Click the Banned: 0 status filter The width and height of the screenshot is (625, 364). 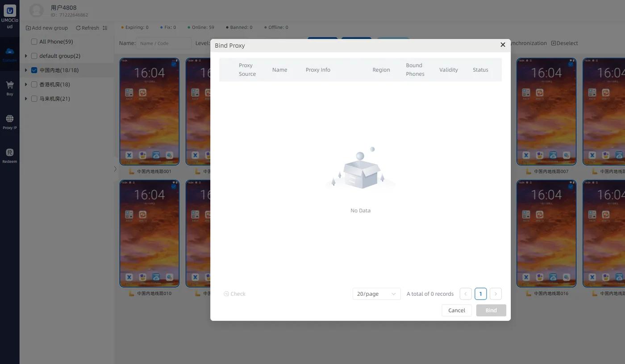[x=239, y=27]
